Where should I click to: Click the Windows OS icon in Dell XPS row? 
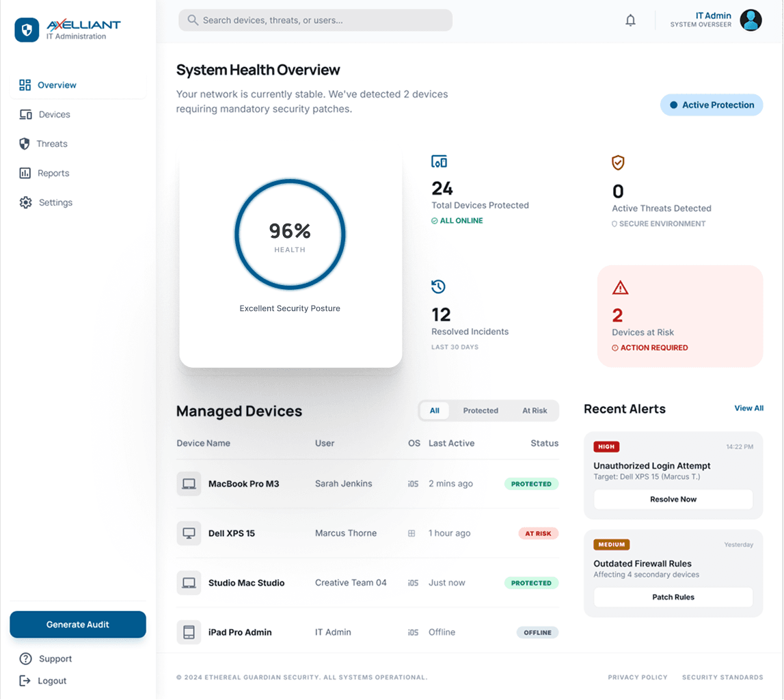(411, 533)
